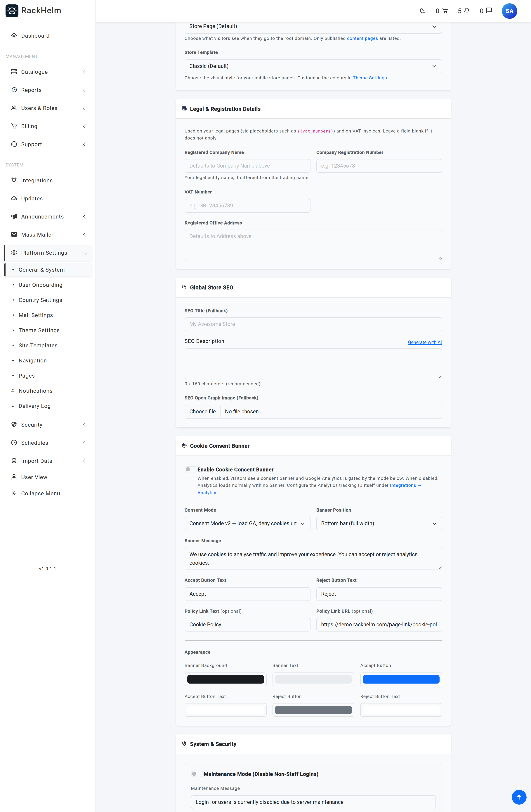Click the Mass Mailer envelope icon
This screenshot has width=531, height=812.
(x=14, y=234)
